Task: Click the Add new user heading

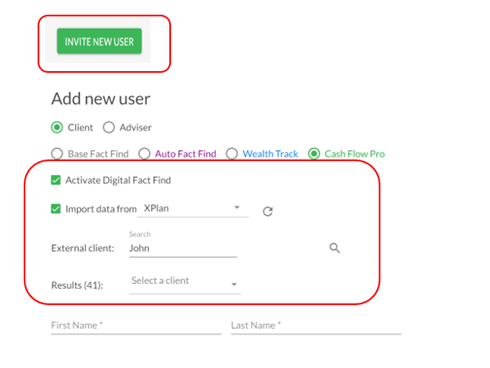Action: (101, 99)
